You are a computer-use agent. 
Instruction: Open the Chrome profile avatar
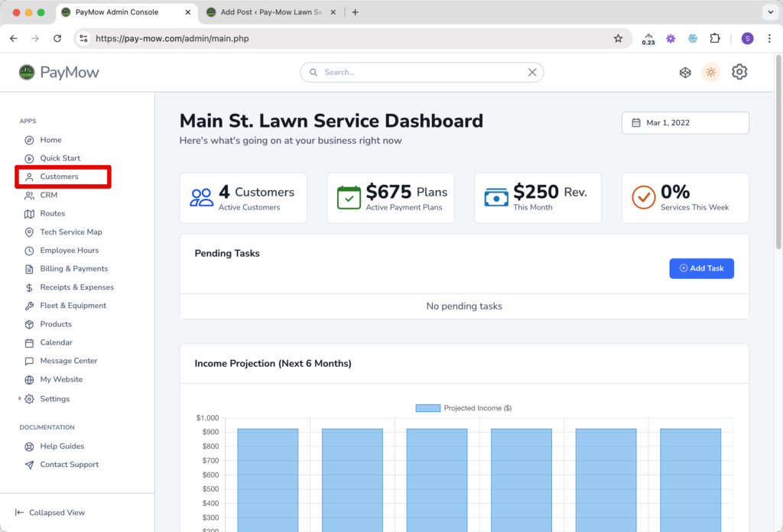coord(748,38)
